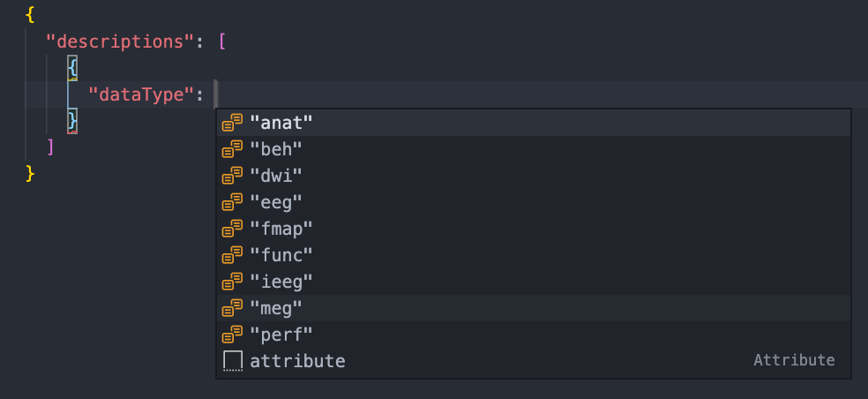Click the enum icon beside "anat"
This screenshot has height=399, width=868.
pos(233,123)
